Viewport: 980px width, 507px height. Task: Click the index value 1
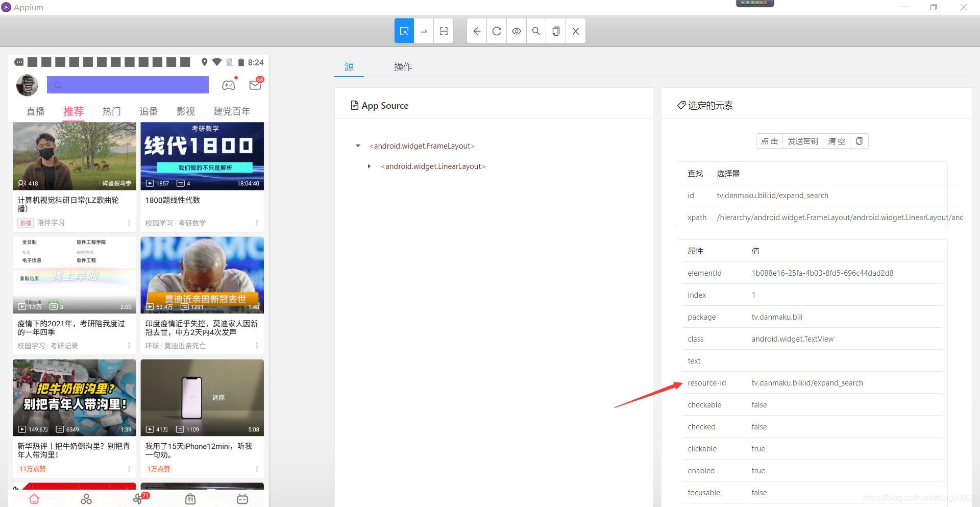point(753,295)
